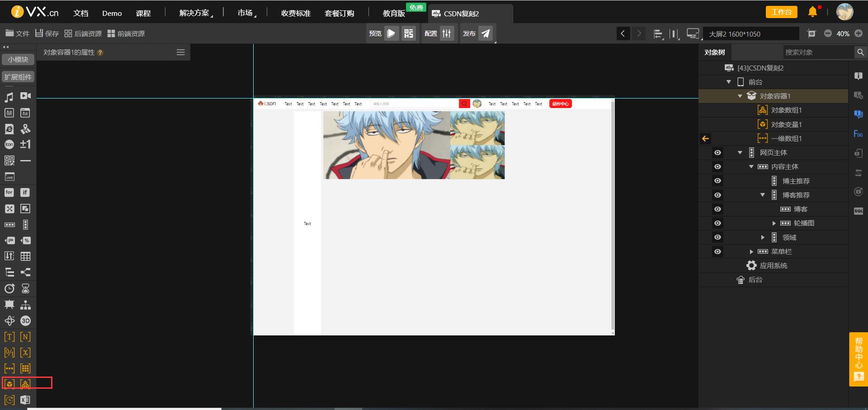Toggle visibility of 网页主体

point(717,153)
